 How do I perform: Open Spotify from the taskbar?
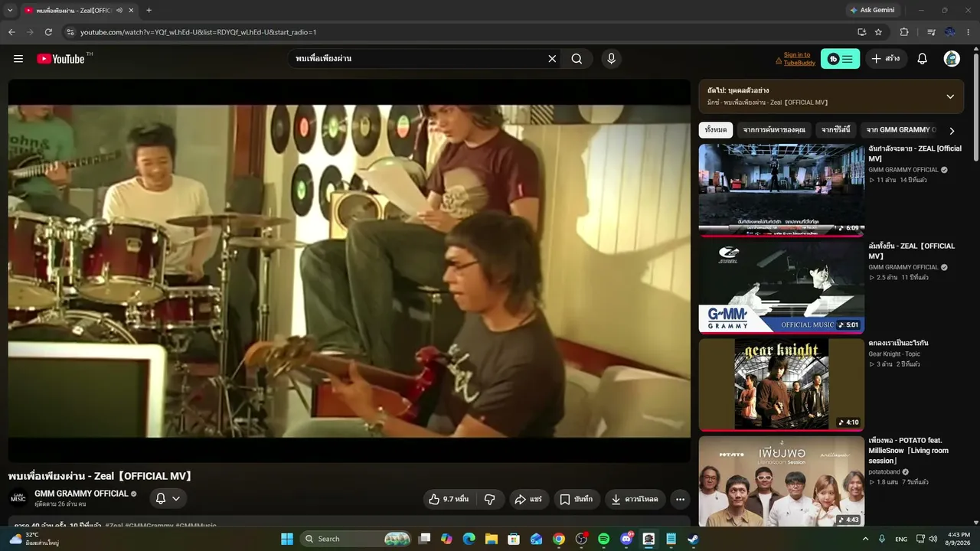603,539
